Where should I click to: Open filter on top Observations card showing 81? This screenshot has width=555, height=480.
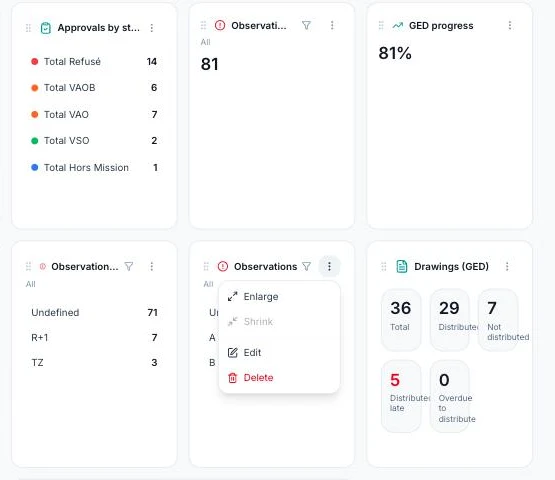click(x=306, y=25)
